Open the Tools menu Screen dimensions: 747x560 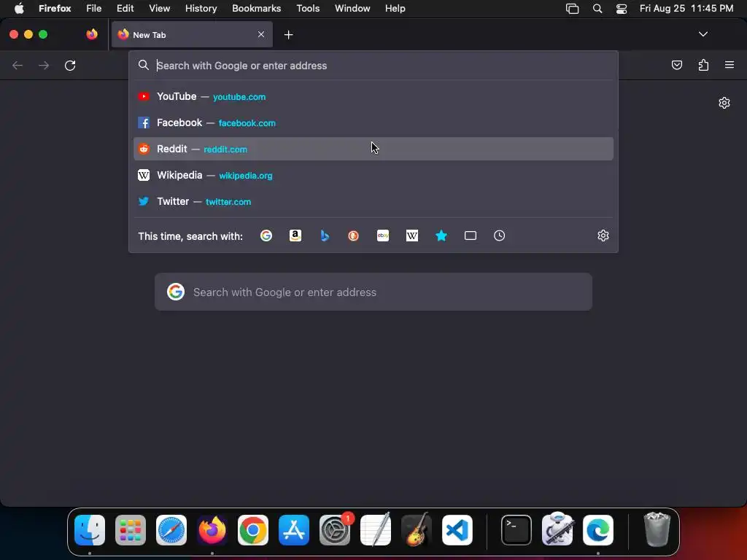pyautogui.click(x=308, y=9)
